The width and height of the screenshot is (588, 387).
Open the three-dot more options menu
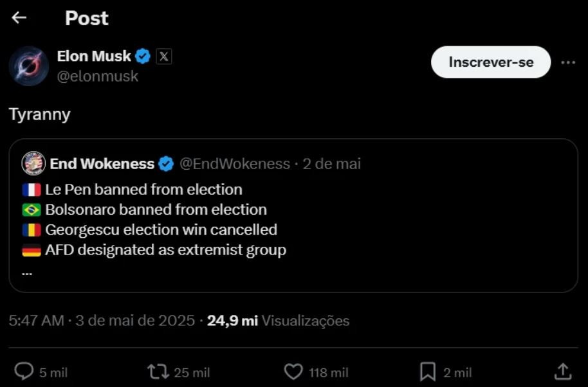pos(568,62)
